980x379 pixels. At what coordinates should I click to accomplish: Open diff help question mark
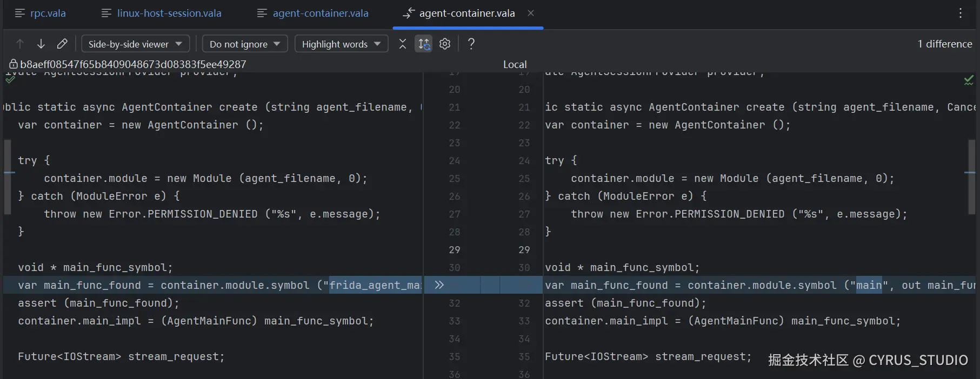[x=471, y=44]
